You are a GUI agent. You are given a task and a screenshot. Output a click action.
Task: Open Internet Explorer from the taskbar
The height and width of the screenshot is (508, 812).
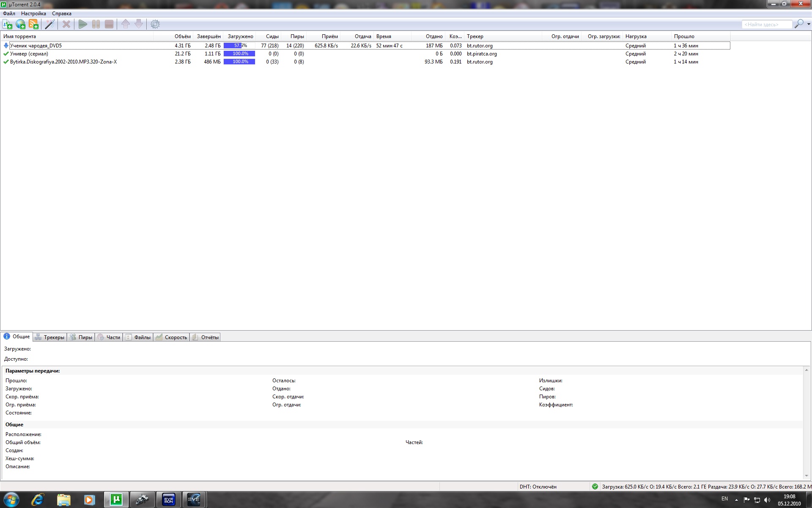coord(38,500)
